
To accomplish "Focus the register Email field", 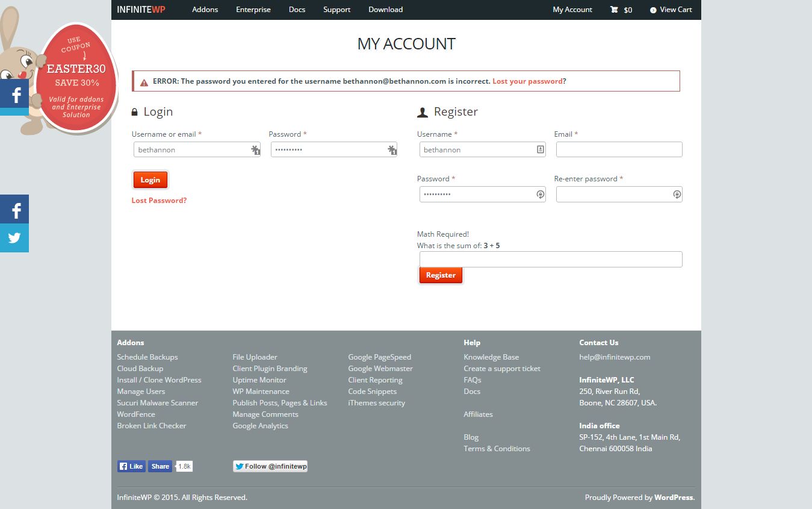I will (x=619, y=149).
